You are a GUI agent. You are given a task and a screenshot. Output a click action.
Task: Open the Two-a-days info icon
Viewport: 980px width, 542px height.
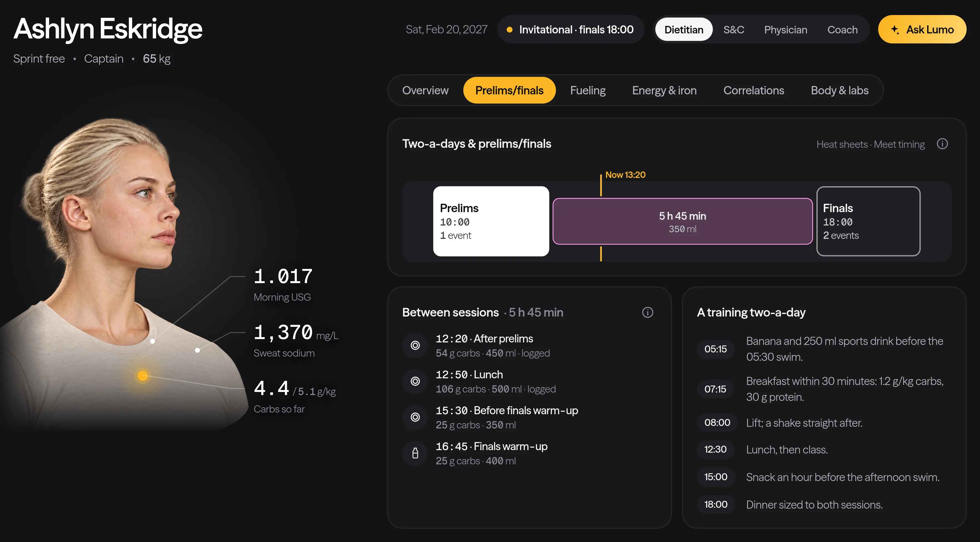click(942, 144)
